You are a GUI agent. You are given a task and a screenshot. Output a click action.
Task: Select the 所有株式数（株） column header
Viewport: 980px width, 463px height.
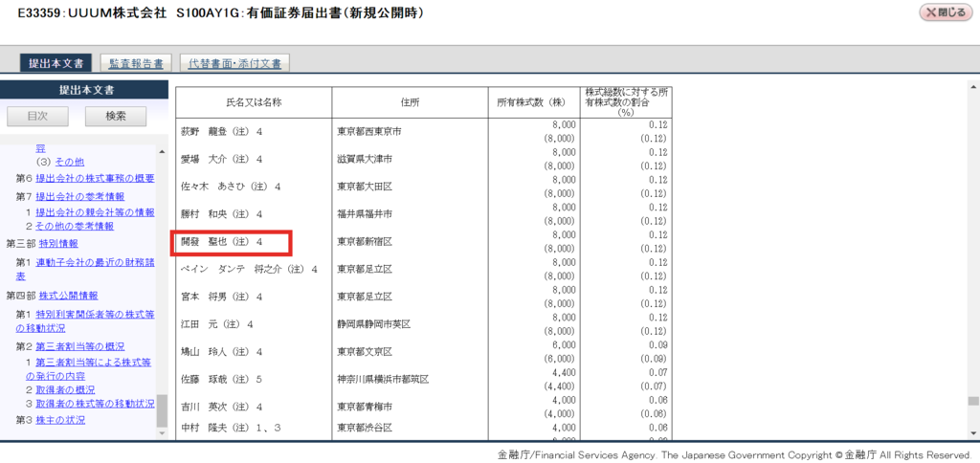point(534,103)
